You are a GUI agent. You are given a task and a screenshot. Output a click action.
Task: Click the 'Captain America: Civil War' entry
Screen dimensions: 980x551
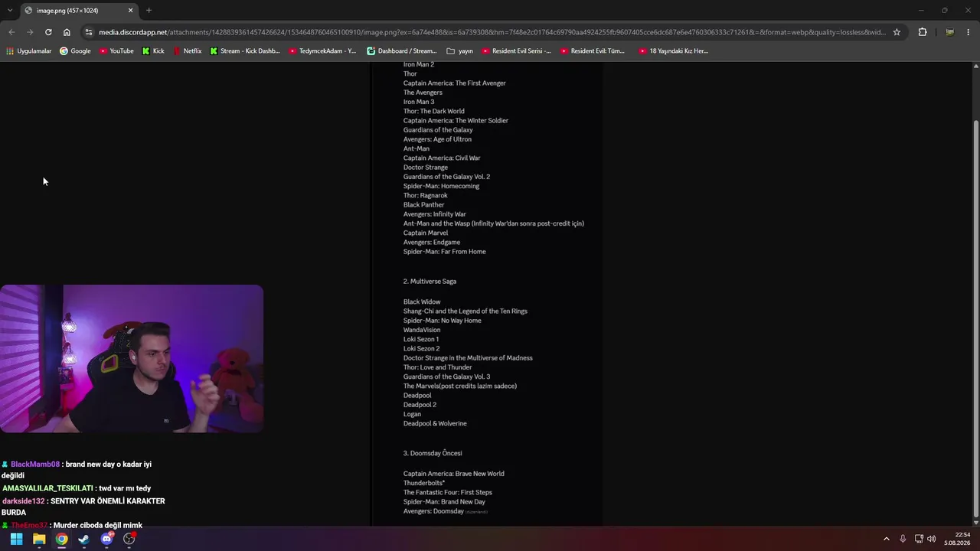tap(442, 158)
